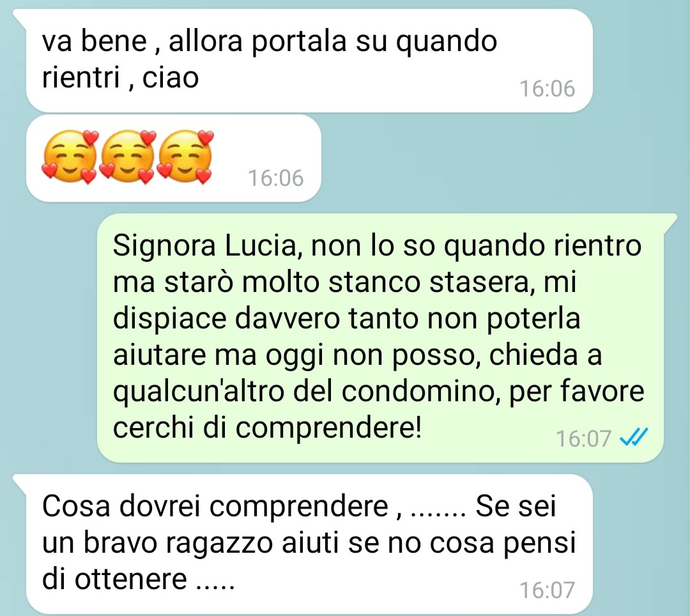Viewport: 690px width, 616px height.
Task: Select the 'Cosa dovrei comprendere' received message
Action: [x=309, y=544]
